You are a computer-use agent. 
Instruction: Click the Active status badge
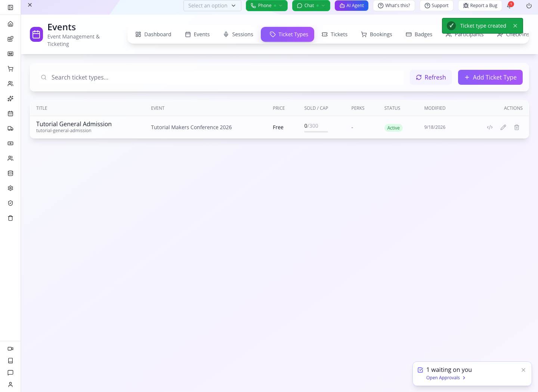pos(393,128)
